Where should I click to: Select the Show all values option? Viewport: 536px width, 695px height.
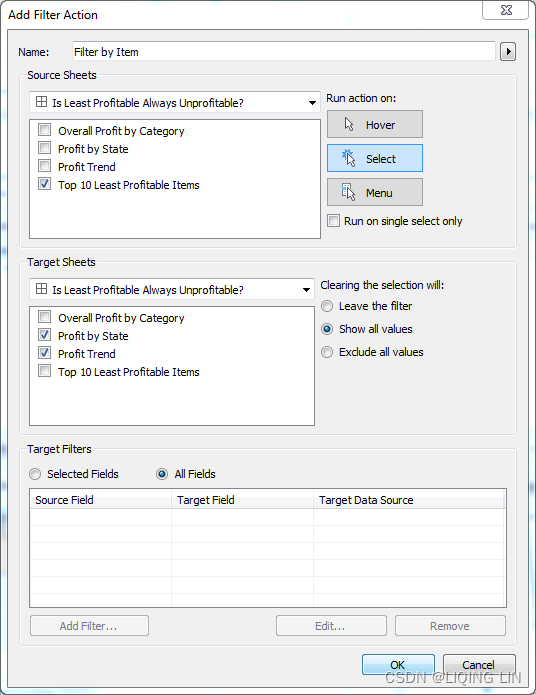pos(327,329)
